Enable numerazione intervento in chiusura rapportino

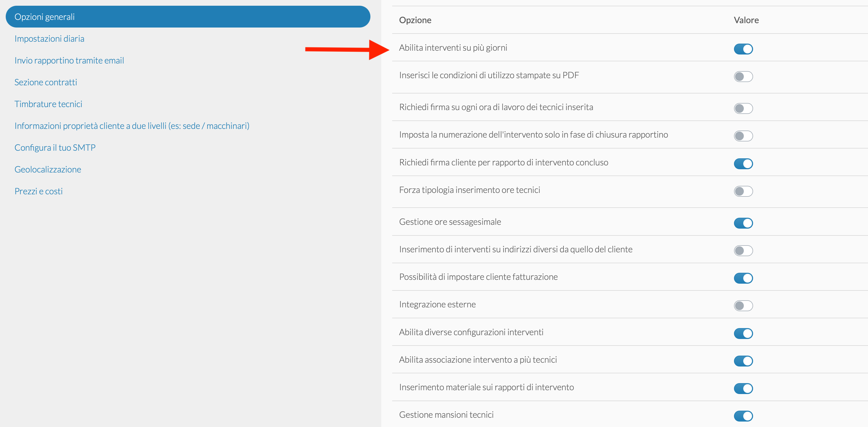coord(743,136)
